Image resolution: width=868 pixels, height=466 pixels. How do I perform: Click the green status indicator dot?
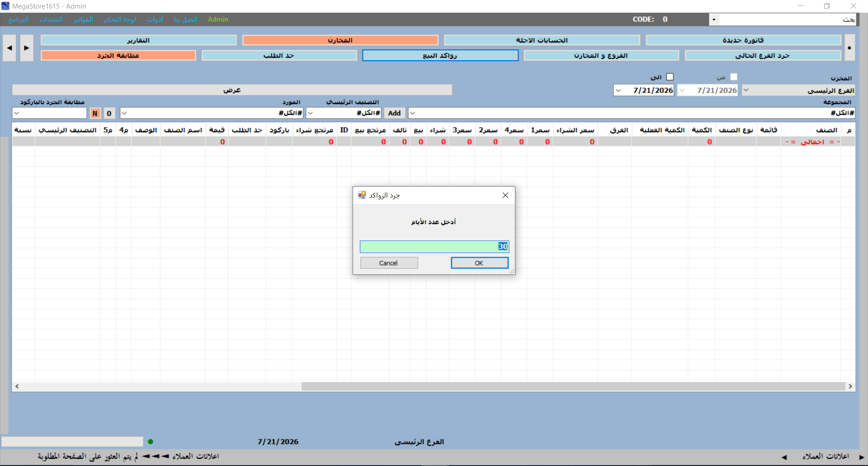(x=151, y=442)
